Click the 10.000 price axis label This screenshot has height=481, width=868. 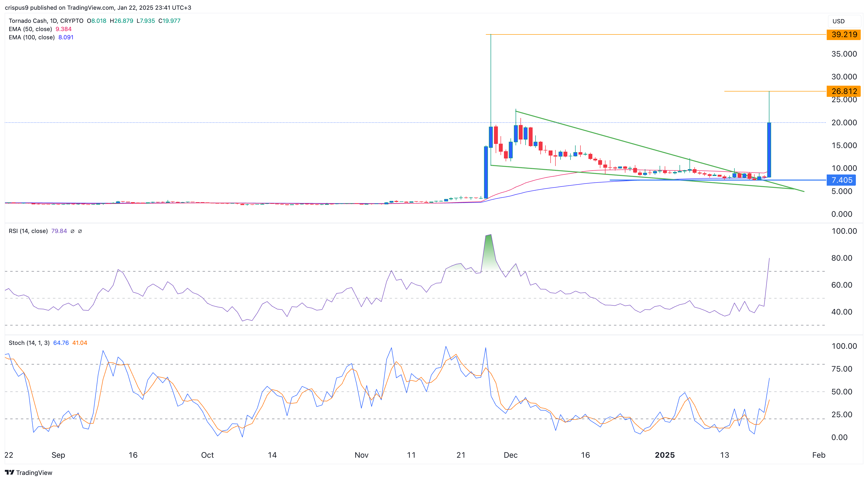(844, 168)
